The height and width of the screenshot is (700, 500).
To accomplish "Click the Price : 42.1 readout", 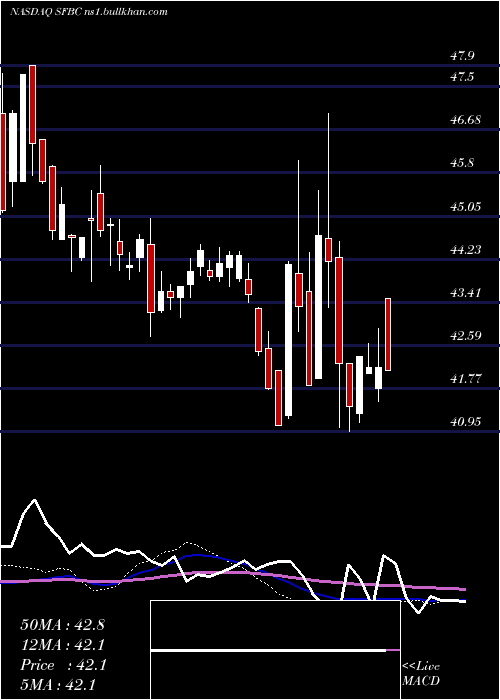I will pyautogui.click(x=62, y=665).
